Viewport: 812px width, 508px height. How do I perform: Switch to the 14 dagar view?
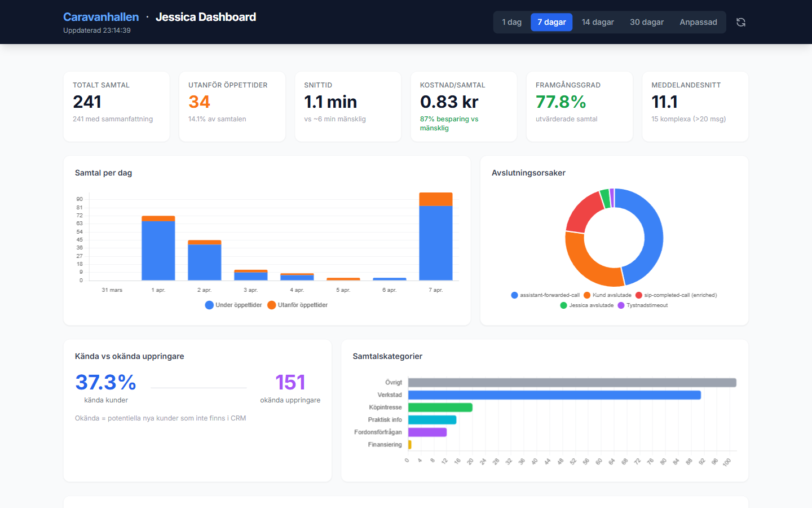coord(598,22)
